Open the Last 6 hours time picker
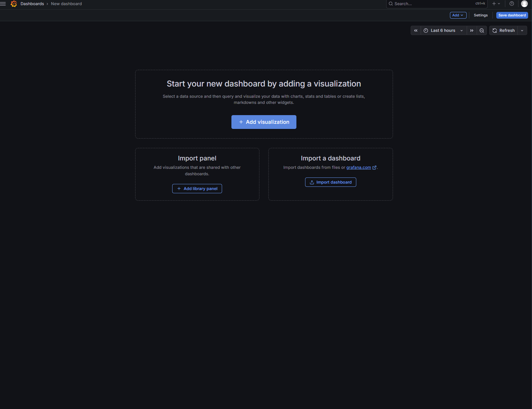The width and height of the screenshot is (532, 409). 443,31
